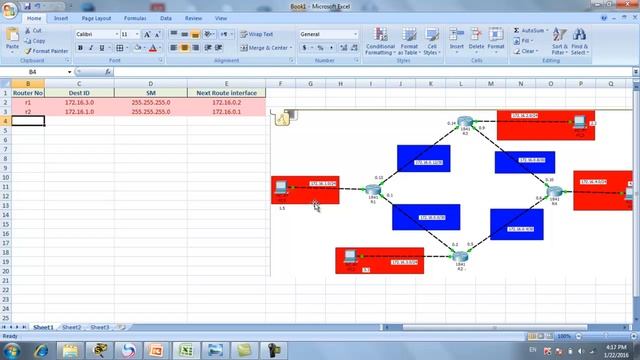Apply comma style format
Viewport: 640px width, 360px height.
(x=331, y=48)
